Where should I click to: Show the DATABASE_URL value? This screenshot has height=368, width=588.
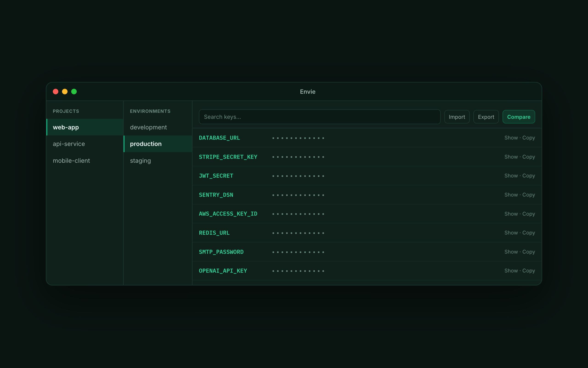tap(511, 138)
